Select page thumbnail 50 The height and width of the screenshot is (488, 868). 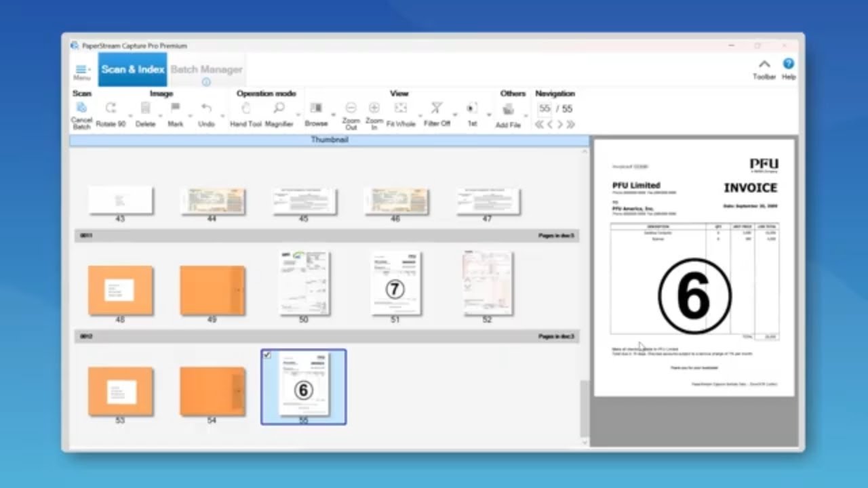click(304, 283)
